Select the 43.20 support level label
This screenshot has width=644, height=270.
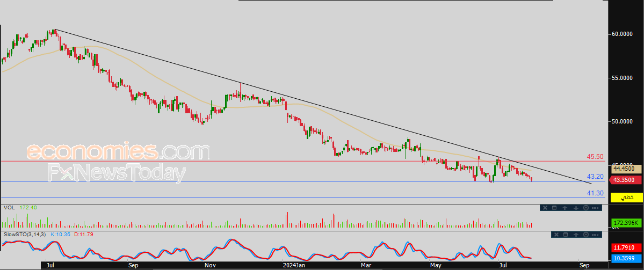tap(595, 177)
